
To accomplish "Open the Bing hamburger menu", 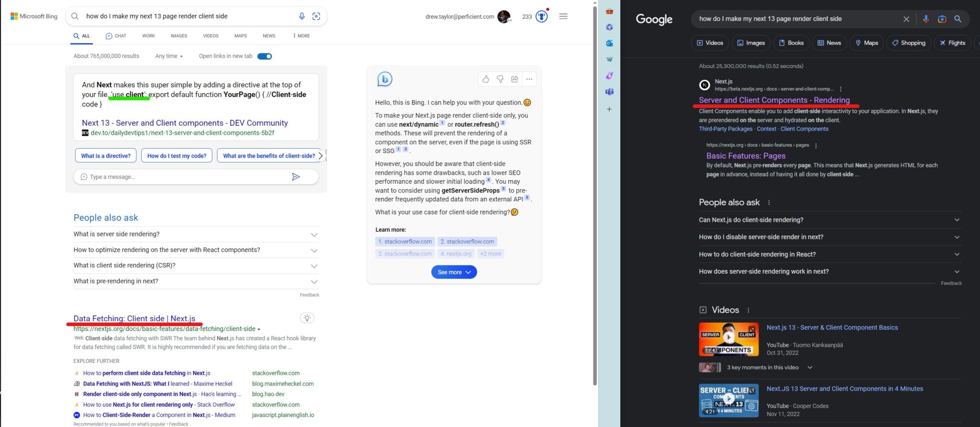I will (563, 16).
